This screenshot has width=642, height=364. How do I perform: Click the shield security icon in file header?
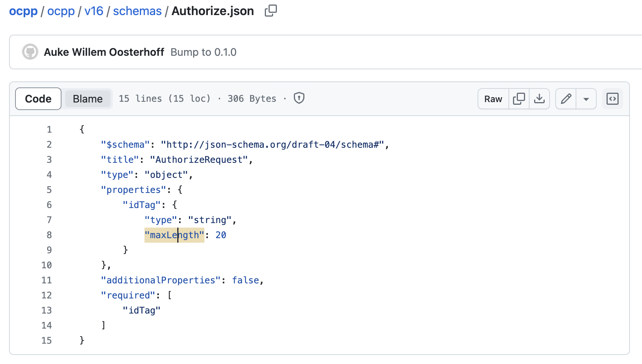pyautogui.click(x=299, y=98)
